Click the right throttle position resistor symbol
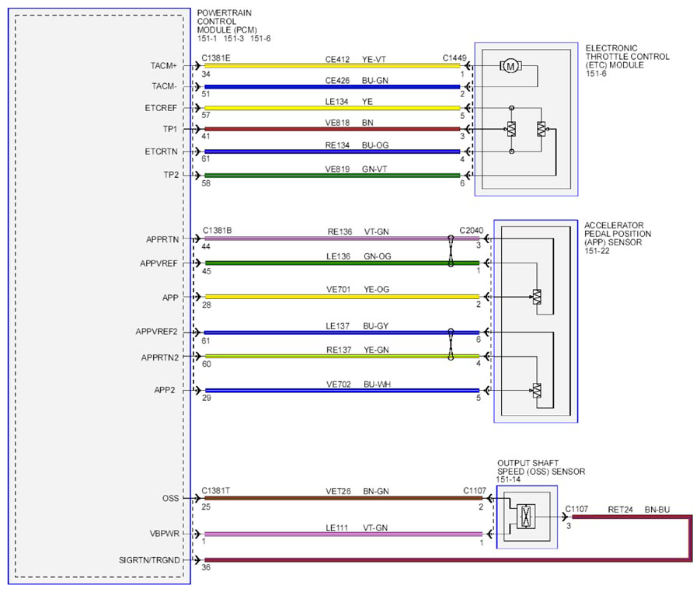This screenshot has height=592, width=700. (542, 129)
